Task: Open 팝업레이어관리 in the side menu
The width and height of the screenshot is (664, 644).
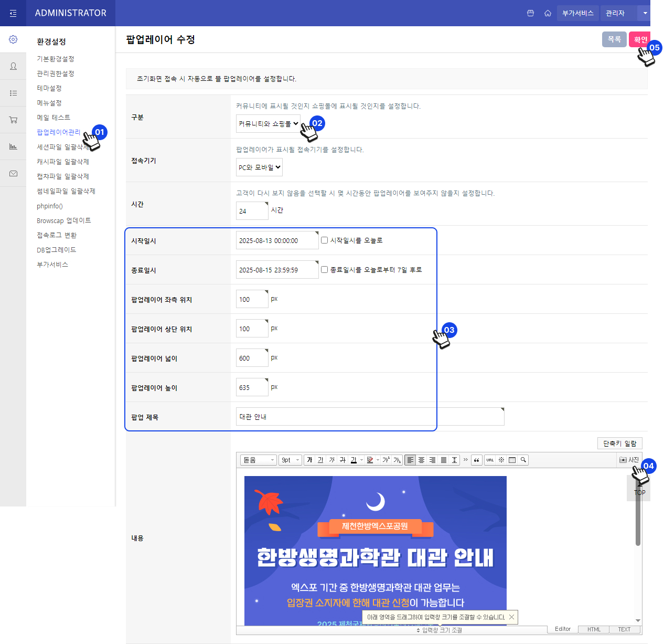Action: [59, 132]
